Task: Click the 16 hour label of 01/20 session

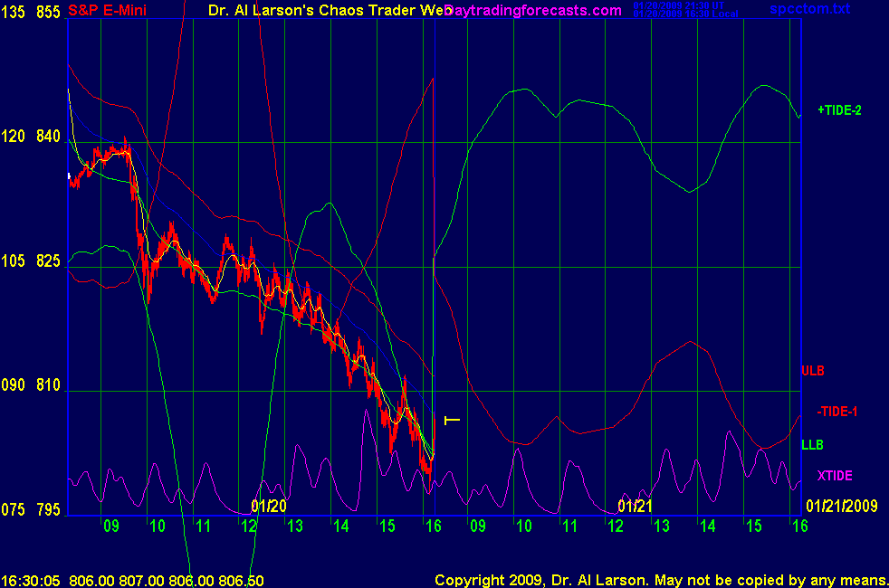Action: click(433, 526)
